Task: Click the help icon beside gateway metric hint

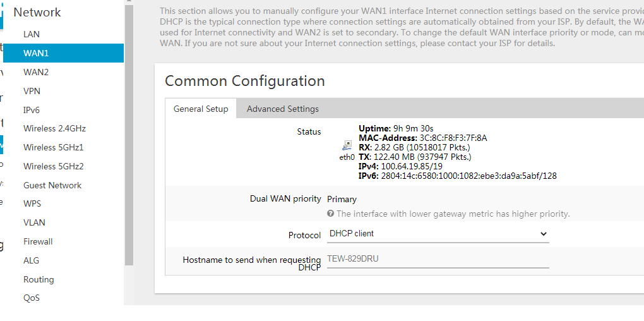Action: pyautogui.click(x=330, y=214)
